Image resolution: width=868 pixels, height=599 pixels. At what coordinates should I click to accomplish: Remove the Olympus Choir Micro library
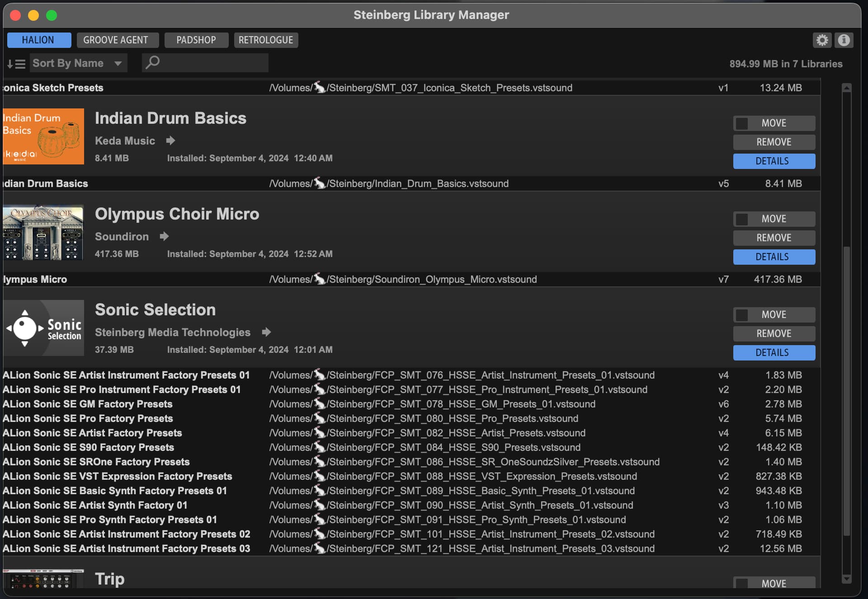(774, 238)
